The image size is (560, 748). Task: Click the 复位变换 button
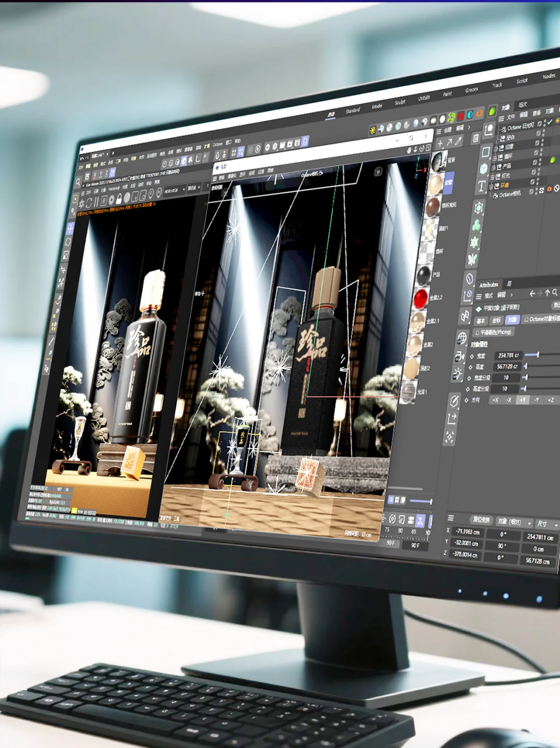coord(481,519)
